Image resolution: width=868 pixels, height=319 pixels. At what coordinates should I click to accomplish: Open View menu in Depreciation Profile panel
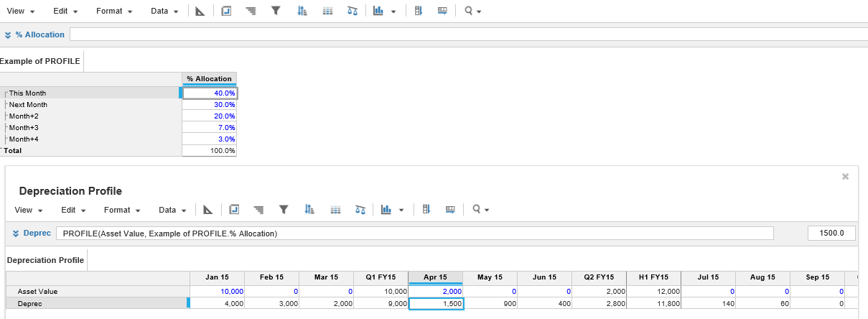[28, 210]
